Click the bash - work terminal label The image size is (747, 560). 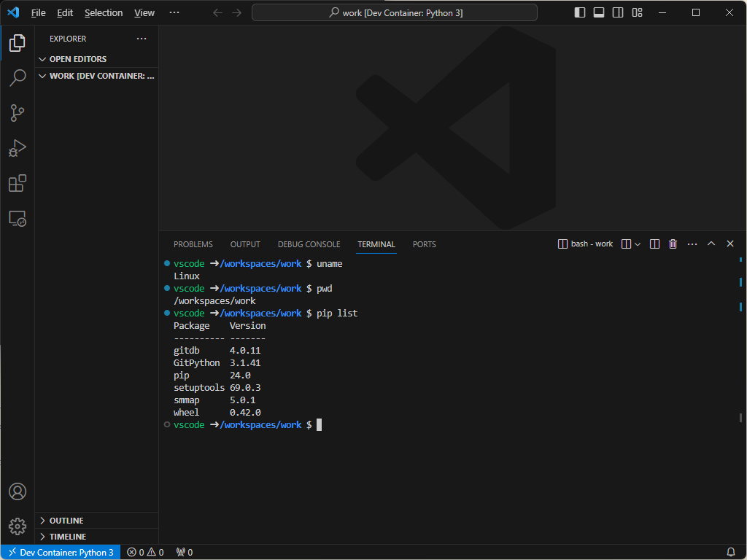(586, 244)
